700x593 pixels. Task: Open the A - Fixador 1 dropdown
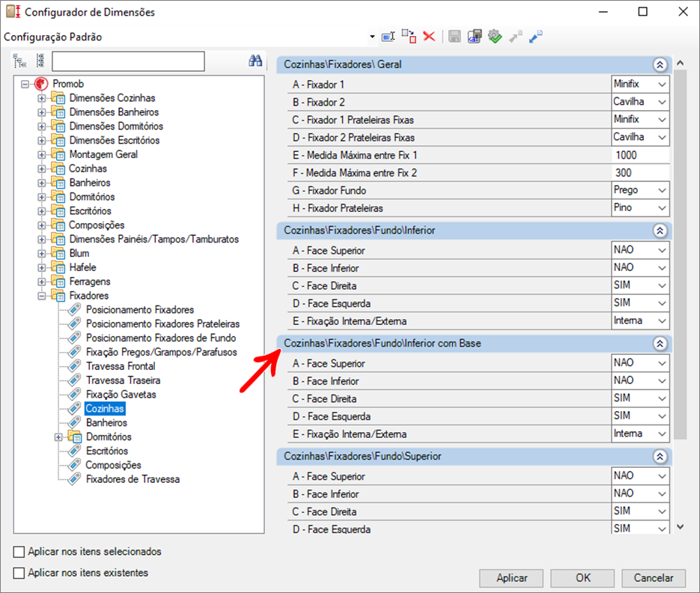[x=640, y=84]
